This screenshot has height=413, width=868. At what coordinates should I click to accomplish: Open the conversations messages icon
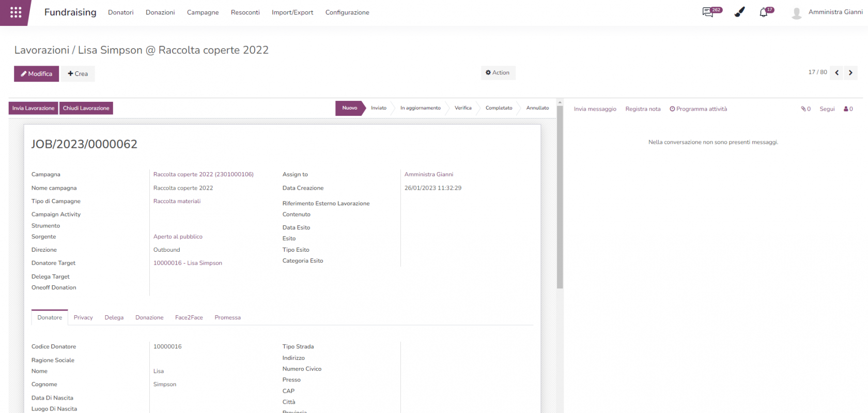tap(708, 12)
